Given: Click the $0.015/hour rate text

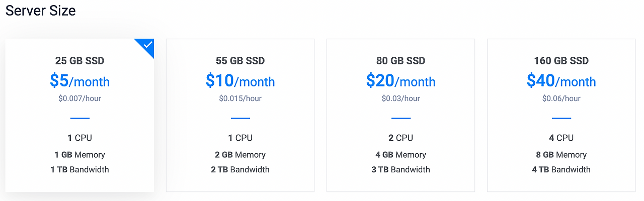Looking at the screenshot, I should tap(240, 98).
